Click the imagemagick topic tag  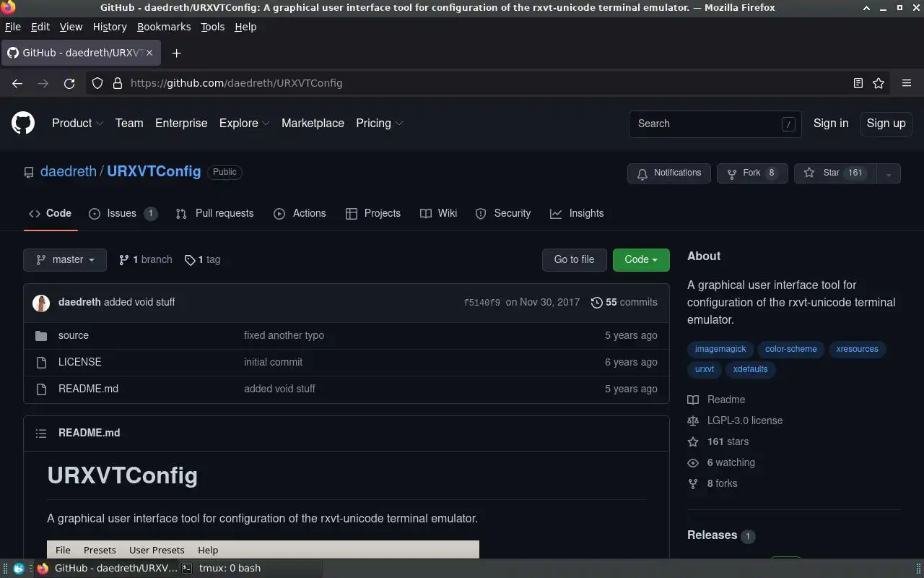(x=720, y=349)
